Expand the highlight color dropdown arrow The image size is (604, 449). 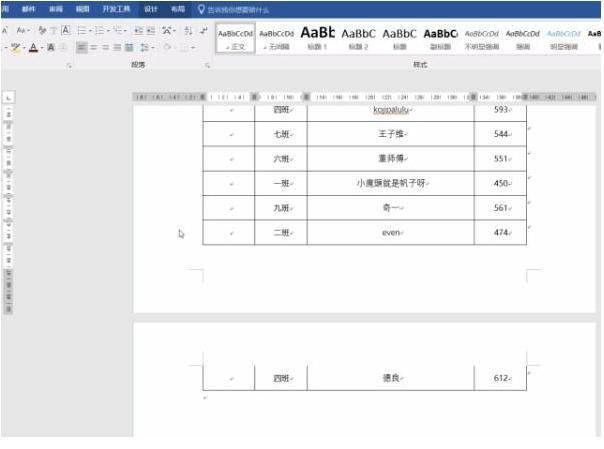(24, 48)
